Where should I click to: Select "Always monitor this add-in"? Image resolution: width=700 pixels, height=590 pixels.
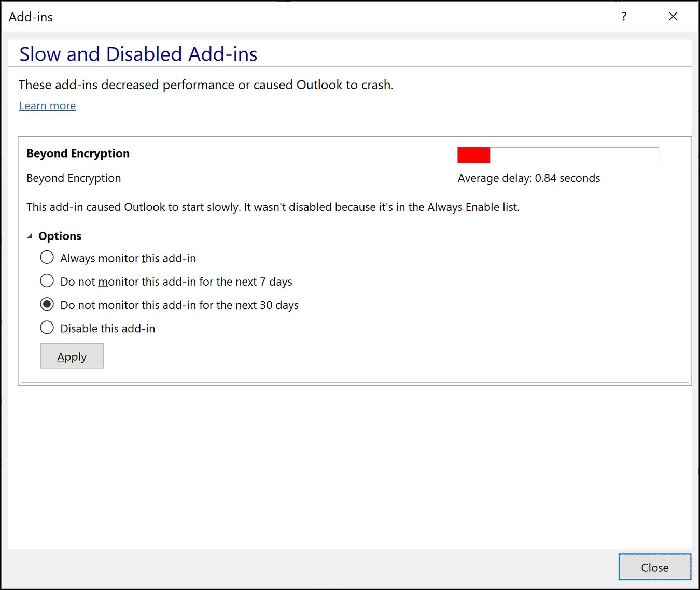pyautogui.click(x=47, y=257)
